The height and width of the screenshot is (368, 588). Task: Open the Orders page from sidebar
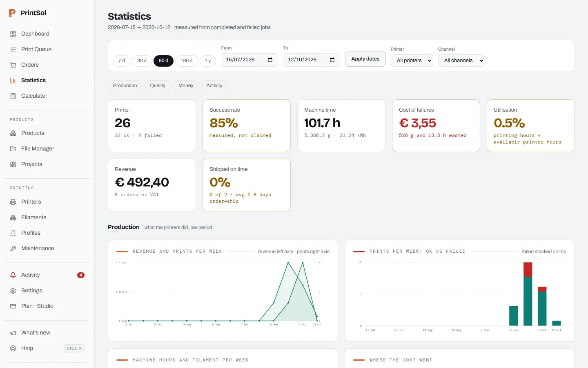tap(47, 65)
